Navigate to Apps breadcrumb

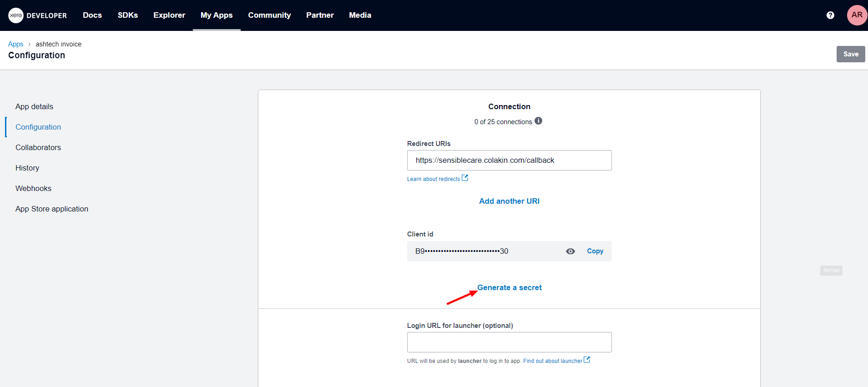coord(15,44)
